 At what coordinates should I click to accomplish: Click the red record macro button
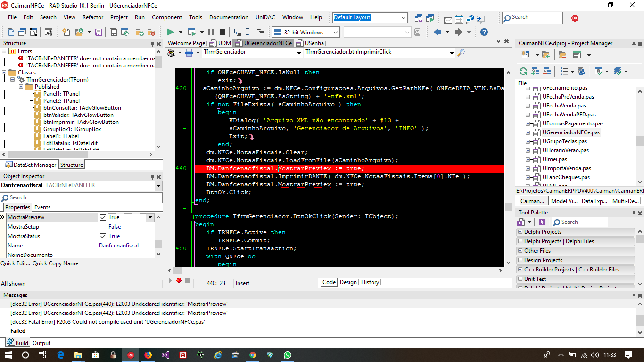[179, 280]
